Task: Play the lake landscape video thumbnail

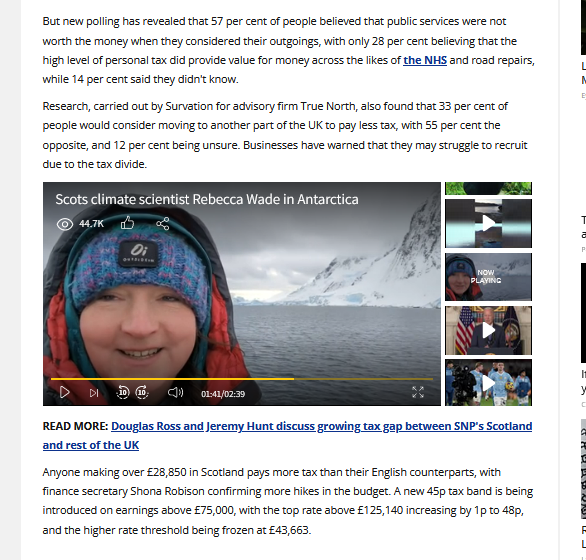Action: (488, 223)
